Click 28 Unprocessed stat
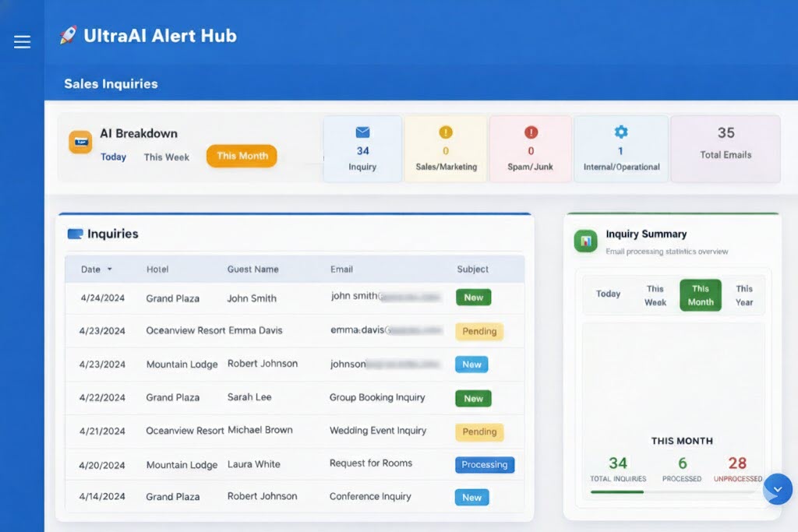798x532 pixels. [x=737, y=468]
